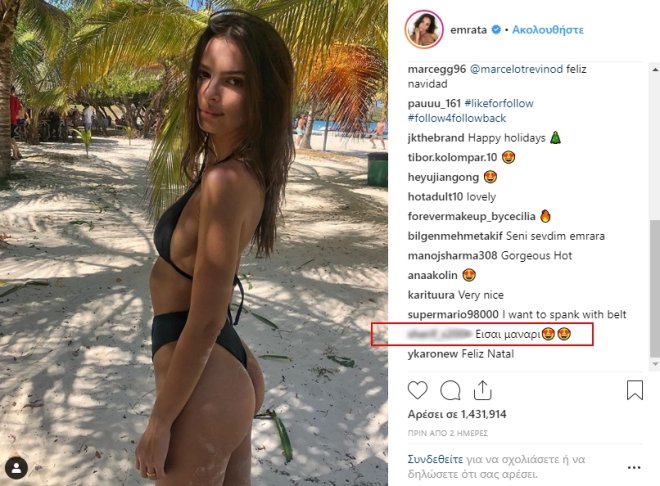Open the #follow4followback hashtag
Viewport: 660px width, 486px height.
coord(457,118)
